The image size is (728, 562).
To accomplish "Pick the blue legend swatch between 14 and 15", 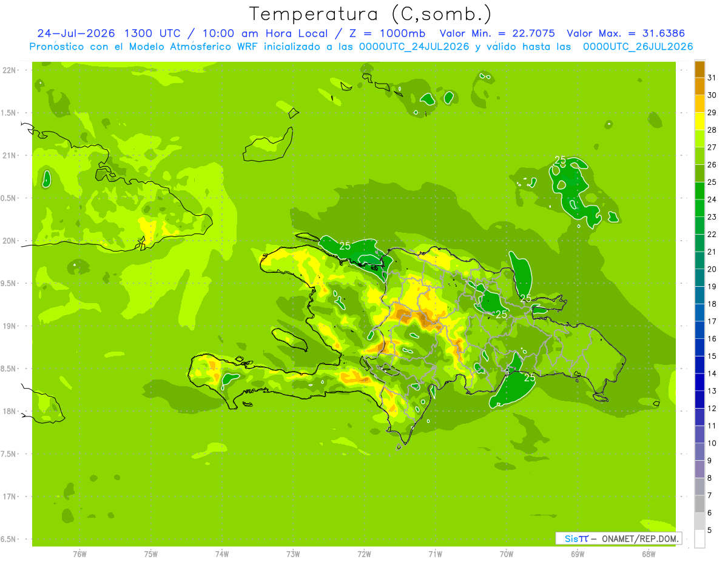I will (699, 365).
